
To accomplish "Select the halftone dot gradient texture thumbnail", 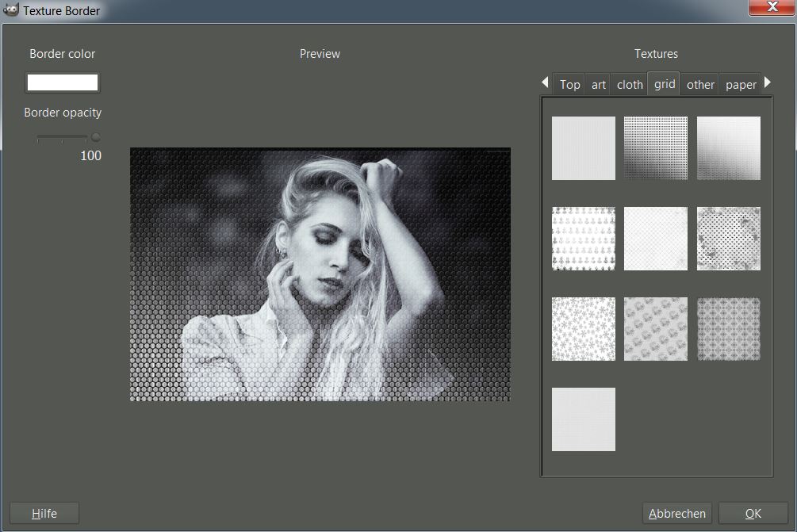I will [x=655, y=148].
